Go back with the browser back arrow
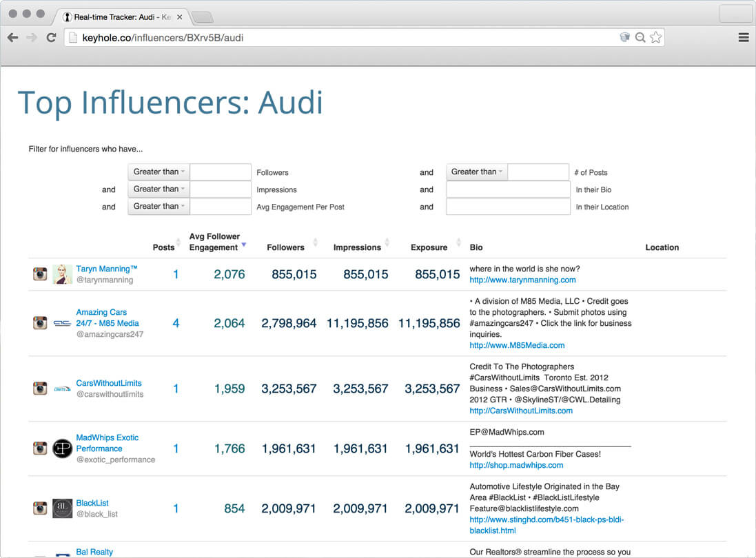The width and height of the screenshot is (756, 558). coord(13,38)
